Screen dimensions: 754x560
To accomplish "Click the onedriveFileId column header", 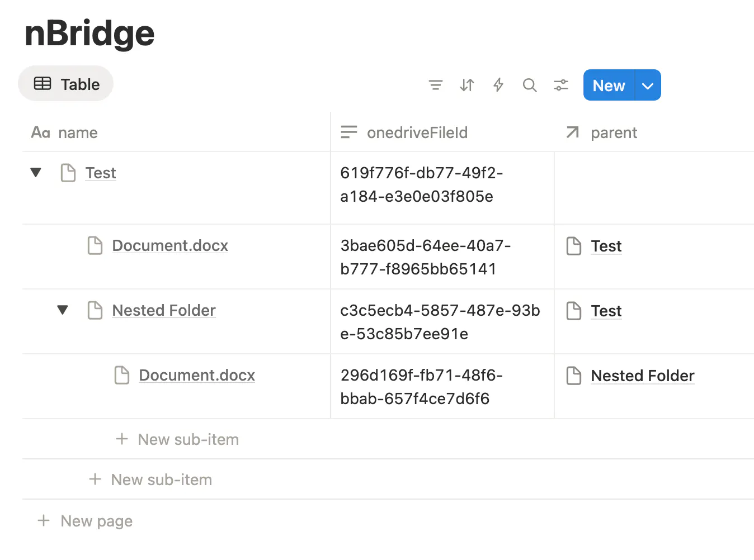I will pyautogui.click(x=442, y=132).
